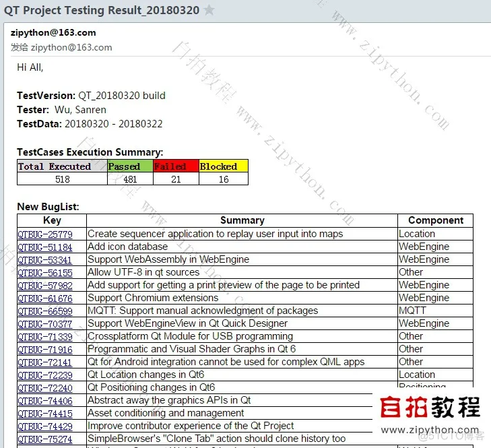
Task: Open bug link QTBUG-25779
Action: tap(45, 234)
